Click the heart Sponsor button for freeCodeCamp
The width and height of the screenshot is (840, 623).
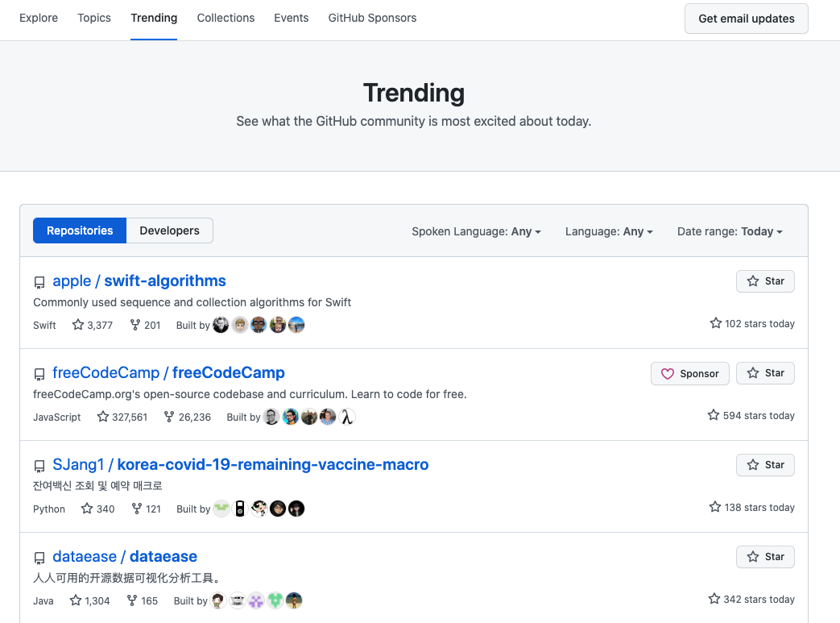pyautogui.click(x=690, y=374)
